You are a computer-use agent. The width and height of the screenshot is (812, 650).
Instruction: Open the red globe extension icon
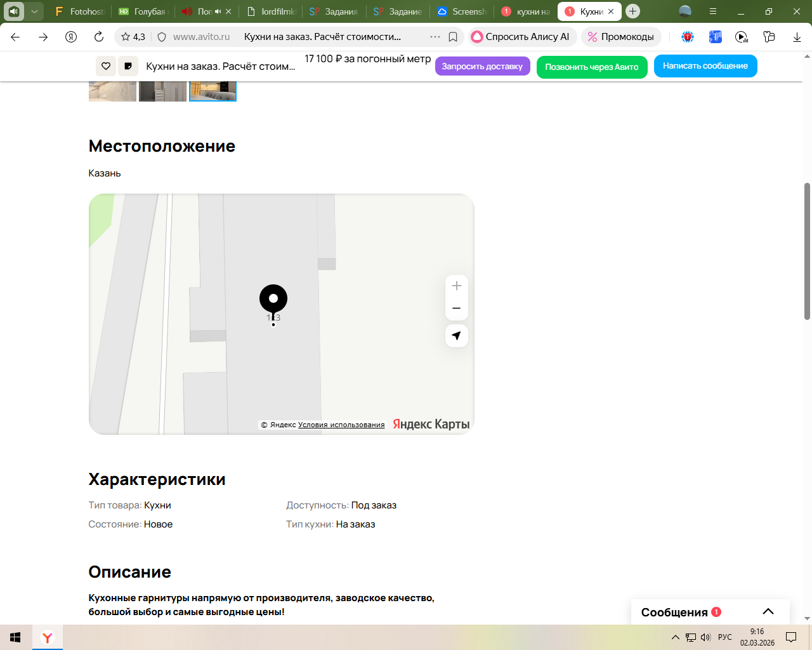(x=688, y=37)
